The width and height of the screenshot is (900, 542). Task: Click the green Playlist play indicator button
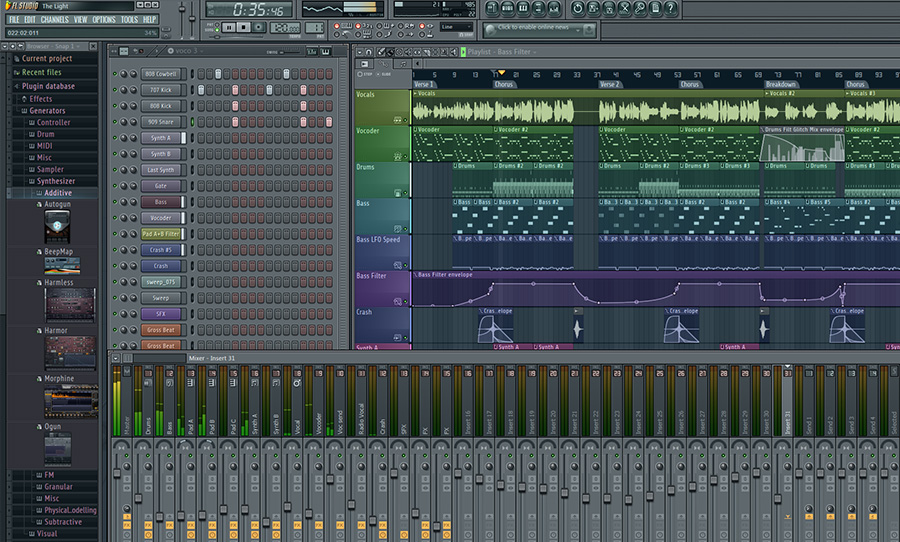click(x=463, y=52)
